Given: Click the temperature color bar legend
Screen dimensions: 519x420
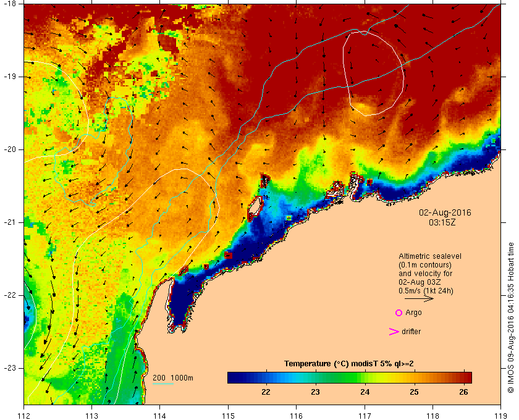Looking at the screenshot, I should [x=350, y=377].
